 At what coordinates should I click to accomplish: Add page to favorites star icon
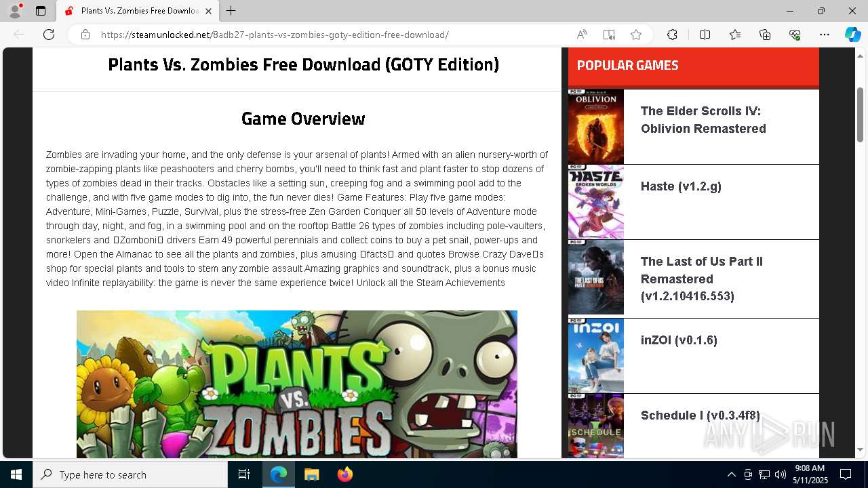(636, 35)
